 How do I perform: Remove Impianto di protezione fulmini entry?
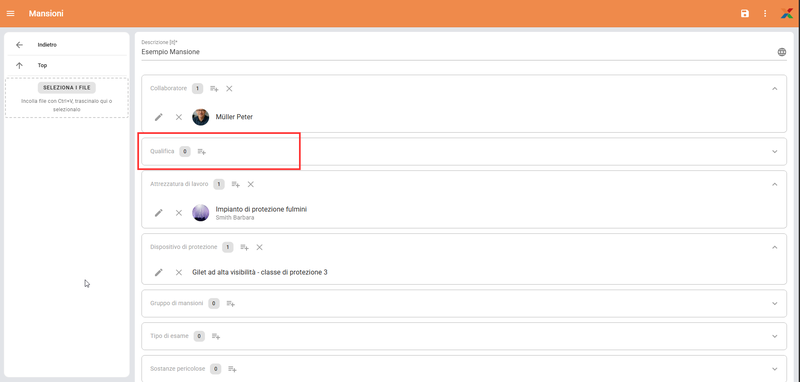[179, 213]
